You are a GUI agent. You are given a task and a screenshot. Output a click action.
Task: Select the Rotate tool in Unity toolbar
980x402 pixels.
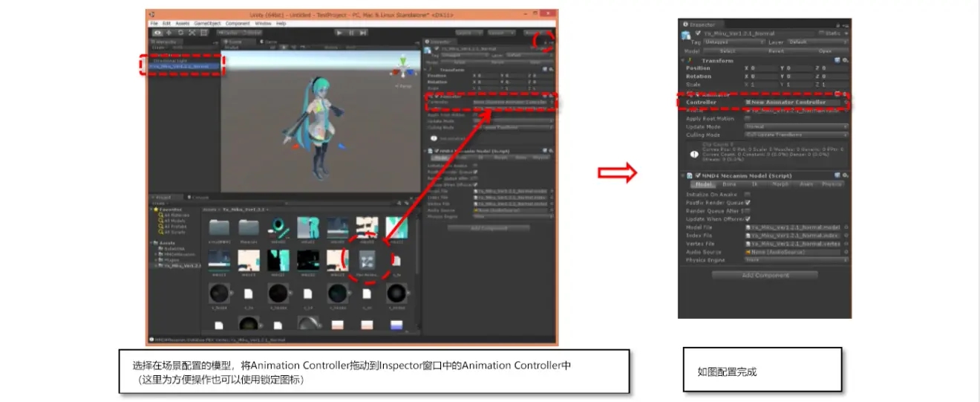(x=181, y=32)
